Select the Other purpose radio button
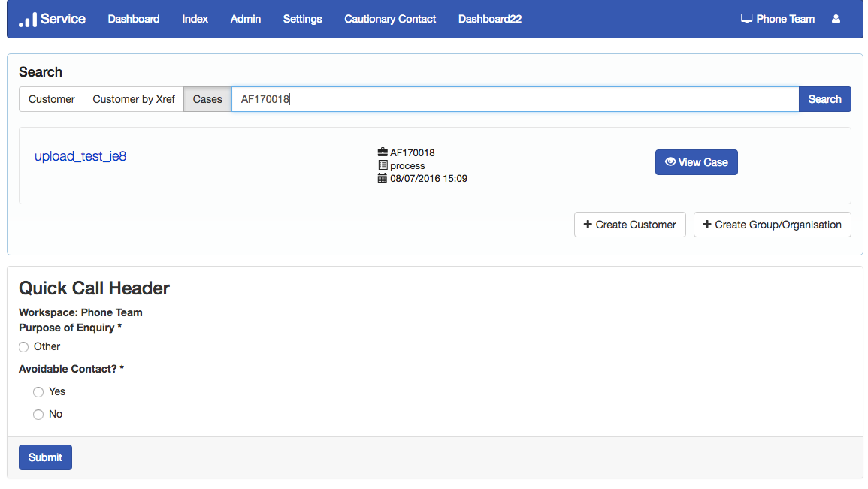This screenshot has width=868, height=489. (x=23, y=347)
